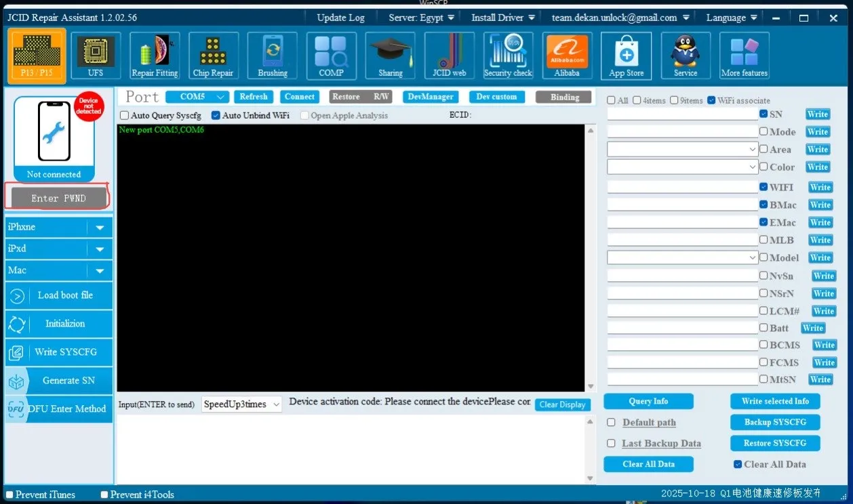Screen dimensions: 853x504
Task: Click the Refresh port button
Action: (254, 97)
